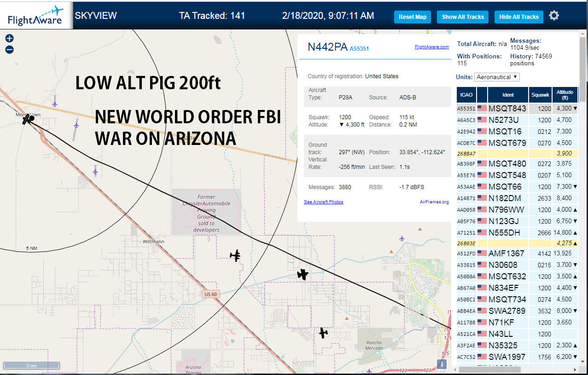Select the black aircraft icon on the track line

click(x=303, y=274)
